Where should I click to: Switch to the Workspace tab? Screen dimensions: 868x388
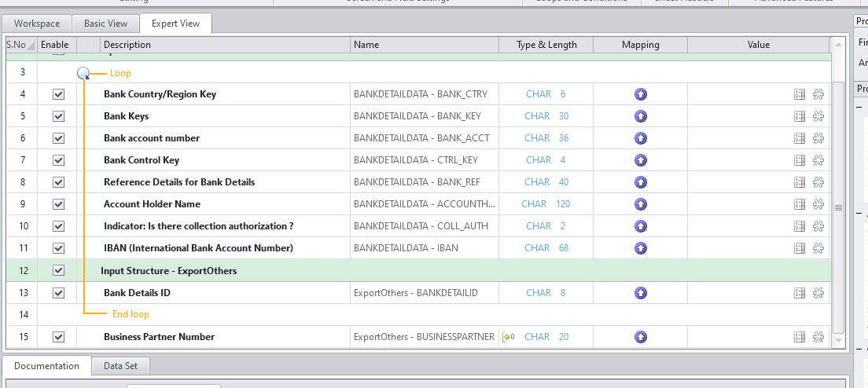(x=37, y=24)
